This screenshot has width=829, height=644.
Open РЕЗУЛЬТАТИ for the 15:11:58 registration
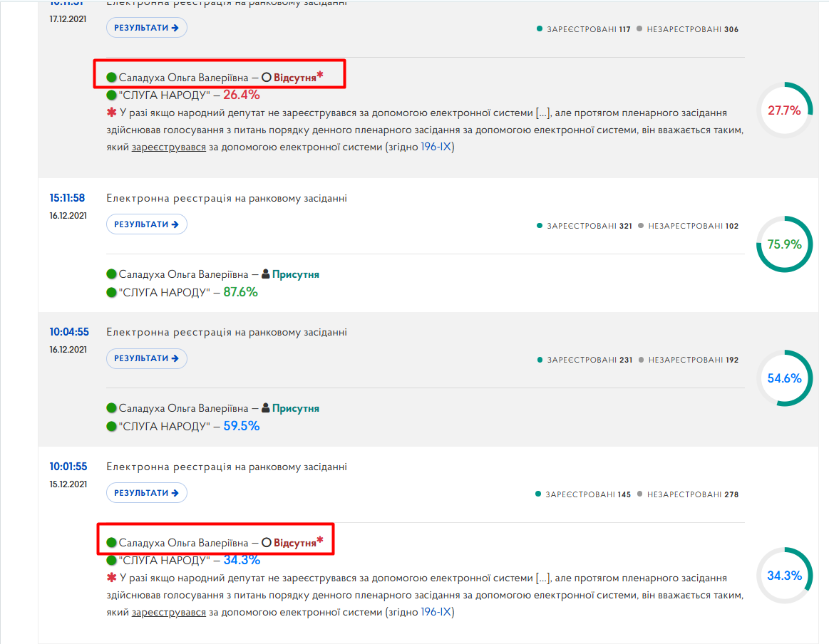pos(146,224)
